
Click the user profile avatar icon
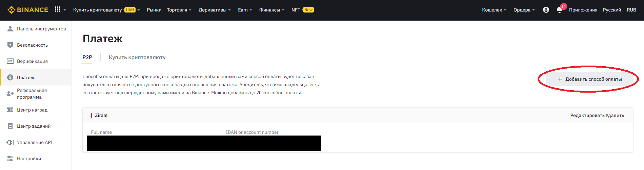pos(546,10)
